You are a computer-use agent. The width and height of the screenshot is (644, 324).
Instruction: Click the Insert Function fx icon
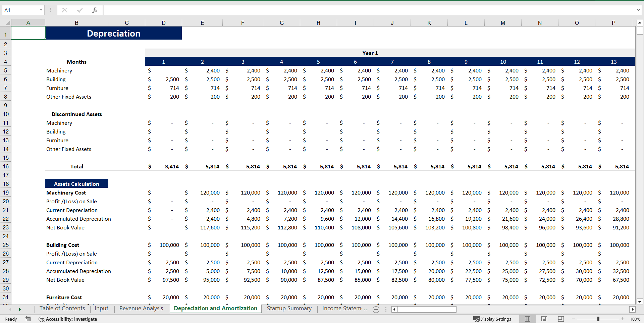[x=95, y=10]
